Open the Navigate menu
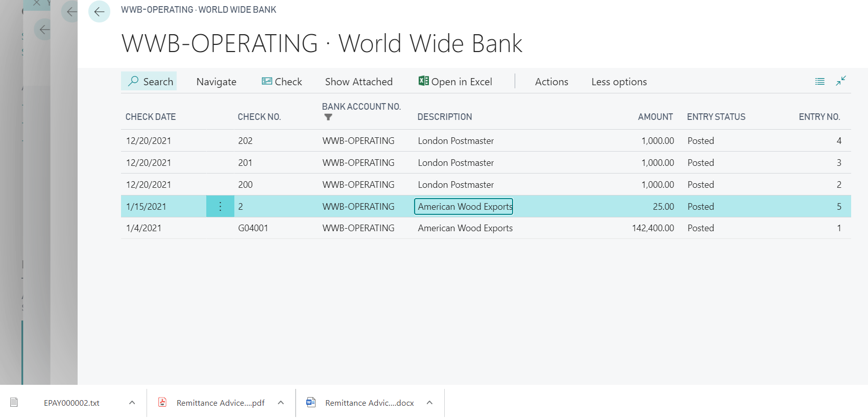 click(216, 82)
